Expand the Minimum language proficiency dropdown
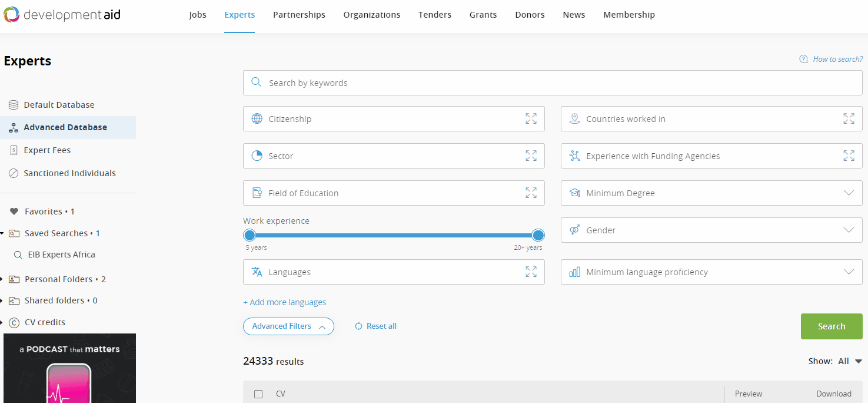 pos(711,272)
